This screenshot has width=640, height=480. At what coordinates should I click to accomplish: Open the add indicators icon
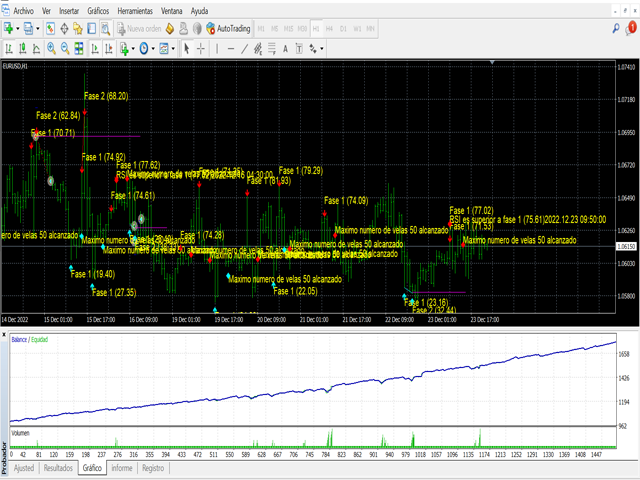(124, 49)
